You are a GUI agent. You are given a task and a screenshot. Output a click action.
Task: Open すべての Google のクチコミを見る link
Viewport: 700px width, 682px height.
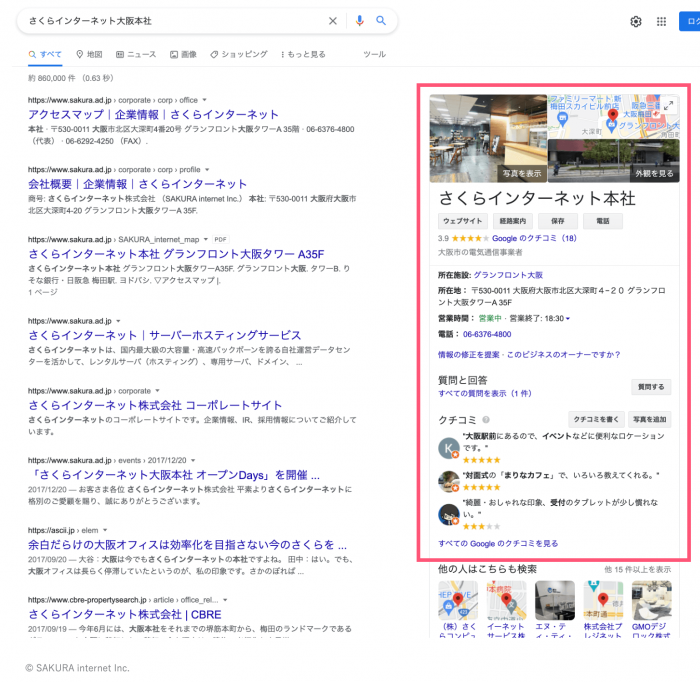(498, 544)
